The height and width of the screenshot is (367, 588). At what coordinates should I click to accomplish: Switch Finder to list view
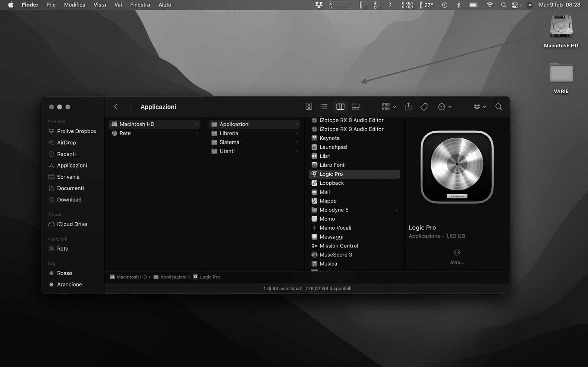pyautogui.click(x=324, y=107)
